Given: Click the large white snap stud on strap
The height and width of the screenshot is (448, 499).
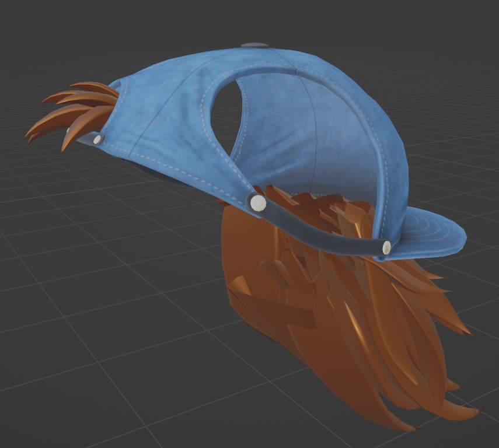Looking at the screenshot, I should coord(258,203).
